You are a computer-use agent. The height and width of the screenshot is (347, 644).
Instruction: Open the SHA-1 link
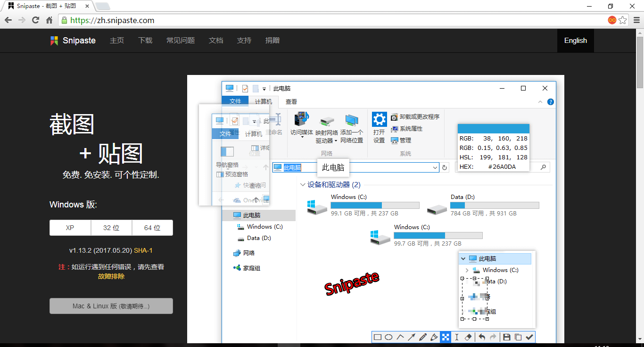click(143, 250)
